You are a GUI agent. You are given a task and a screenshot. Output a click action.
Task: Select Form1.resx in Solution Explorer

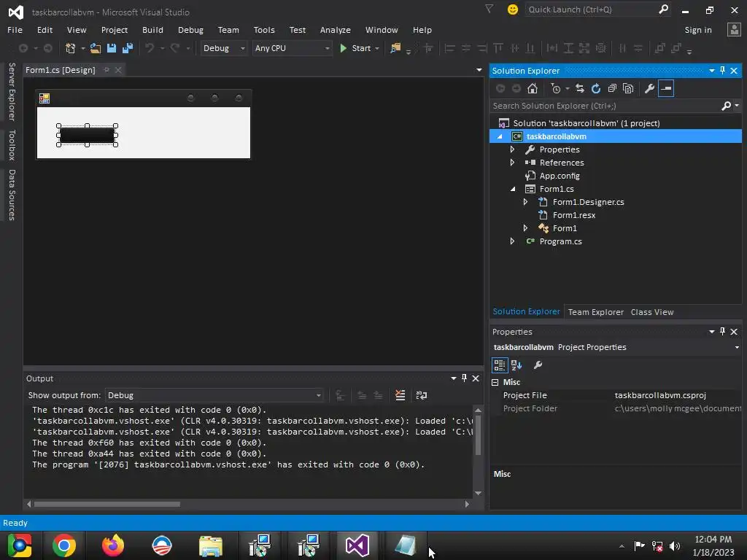tap(573, 215)
